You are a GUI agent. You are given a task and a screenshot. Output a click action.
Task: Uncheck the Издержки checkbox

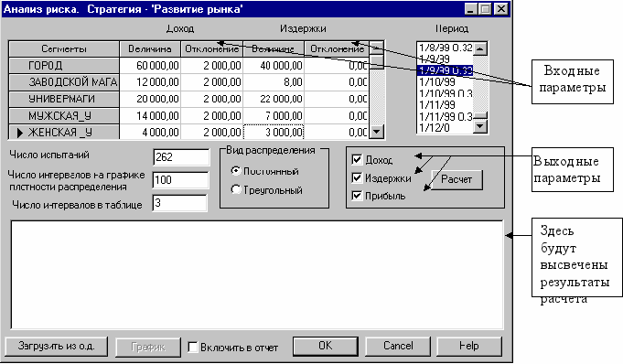pos(357,178)
